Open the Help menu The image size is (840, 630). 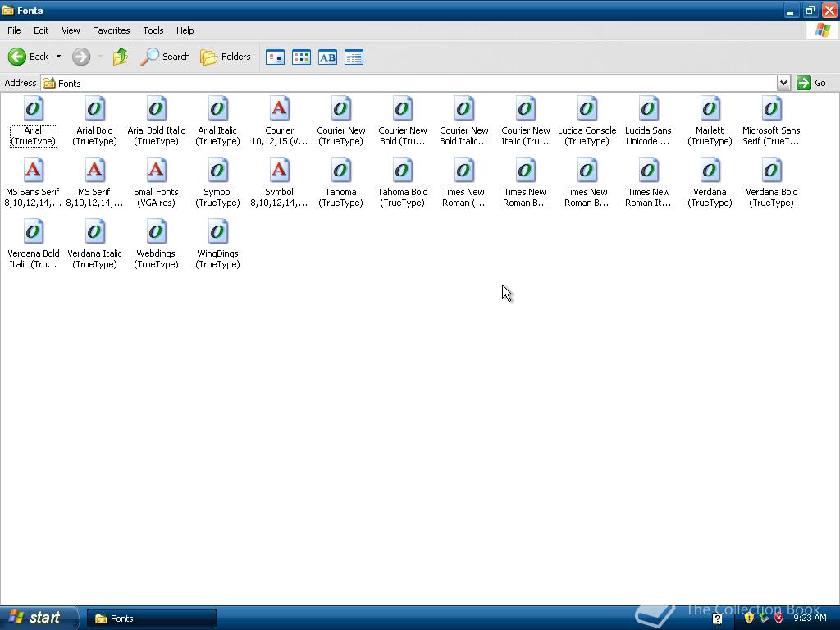point(185,30)
